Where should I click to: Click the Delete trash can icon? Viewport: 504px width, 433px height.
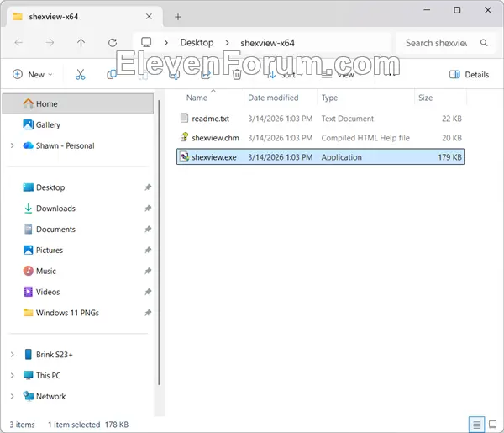(x=237, y=75)
